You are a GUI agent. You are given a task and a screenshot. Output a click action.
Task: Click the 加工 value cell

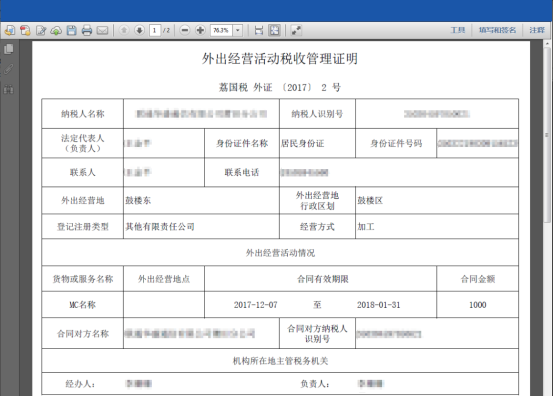tap(437, 226)
